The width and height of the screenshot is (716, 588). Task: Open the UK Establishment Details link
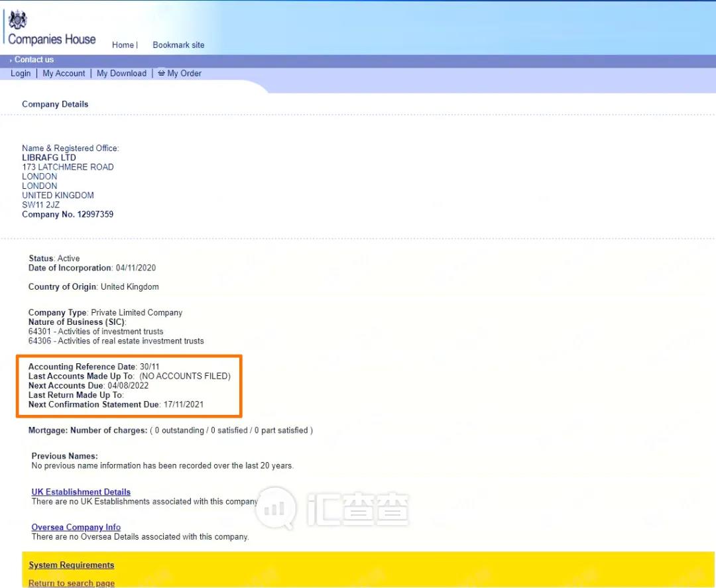point(81,492)
